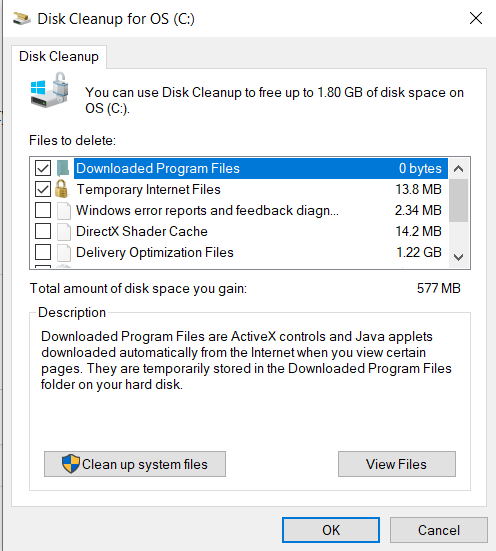Uncheck the Temporary Internet Files checkbox
The height and width of the screenshot is (551, 496).
[x=43, y=189]
